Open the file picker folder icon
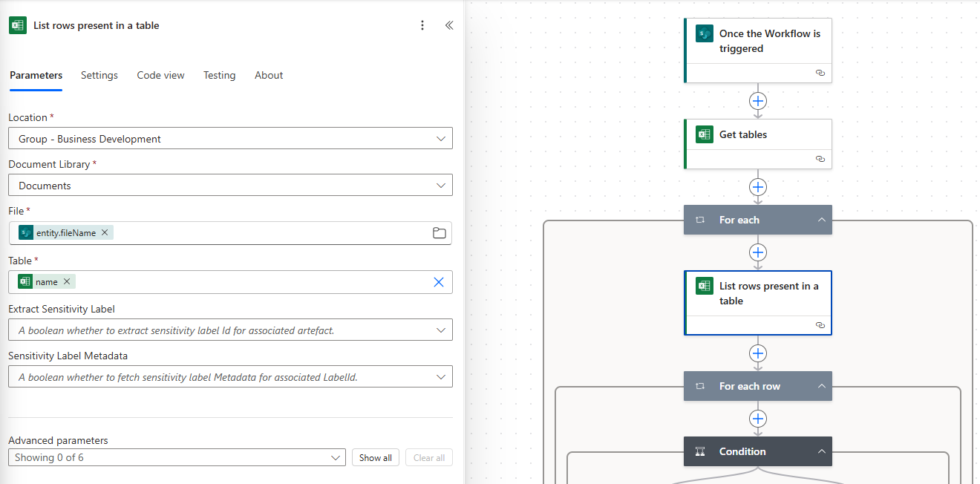Screen dimensions: 980x484 point(439,233)
